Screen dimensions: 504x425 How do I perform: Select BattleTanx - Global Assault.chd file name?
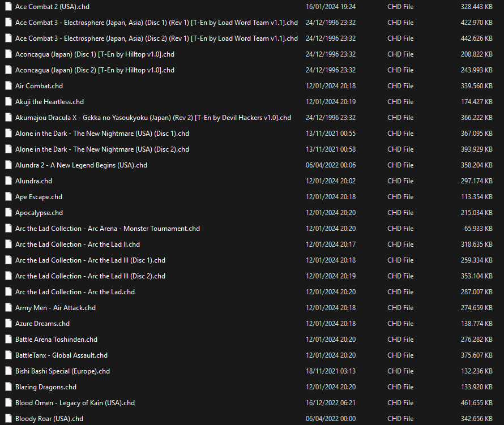[61, 355]
